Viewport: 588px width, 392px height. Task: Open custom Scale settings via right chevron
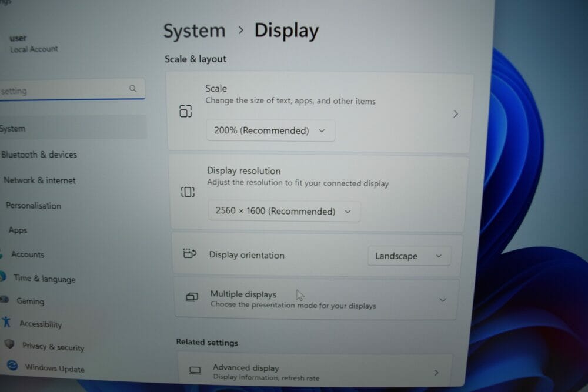456,114
